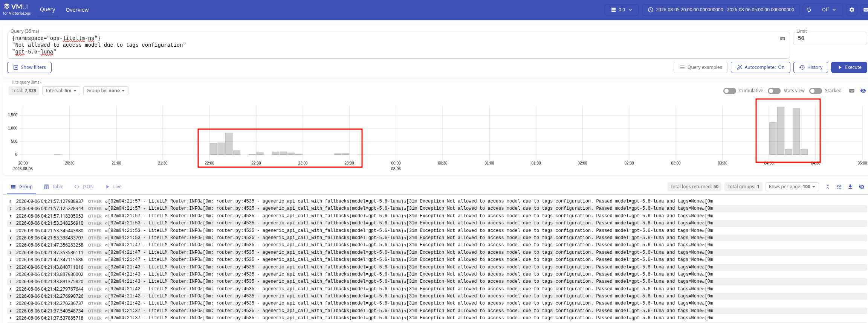Open the time range picker
Screen dimensions: 868x323
tap(721, 10)
